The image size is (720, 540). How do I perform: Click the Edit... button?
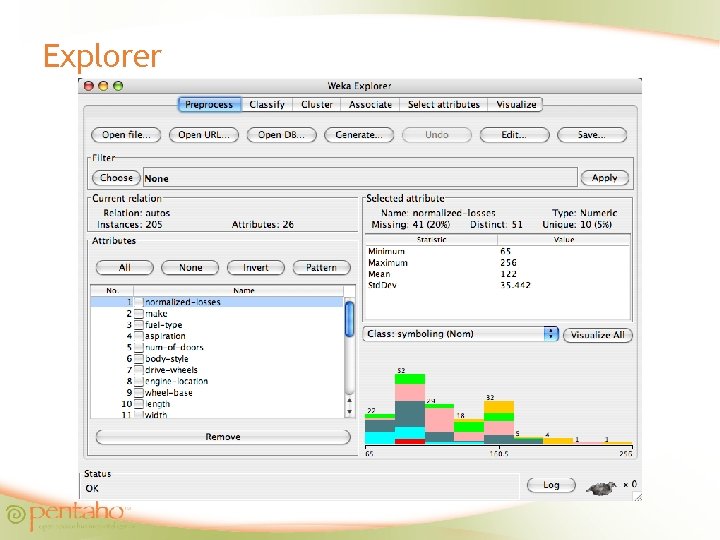pos(514,135)
